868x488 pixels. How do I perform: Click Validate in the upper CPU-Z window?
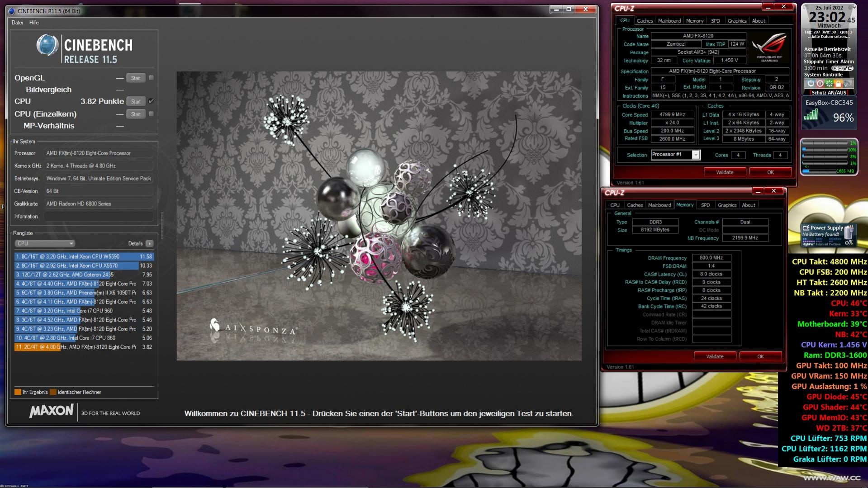pos(725,172)
